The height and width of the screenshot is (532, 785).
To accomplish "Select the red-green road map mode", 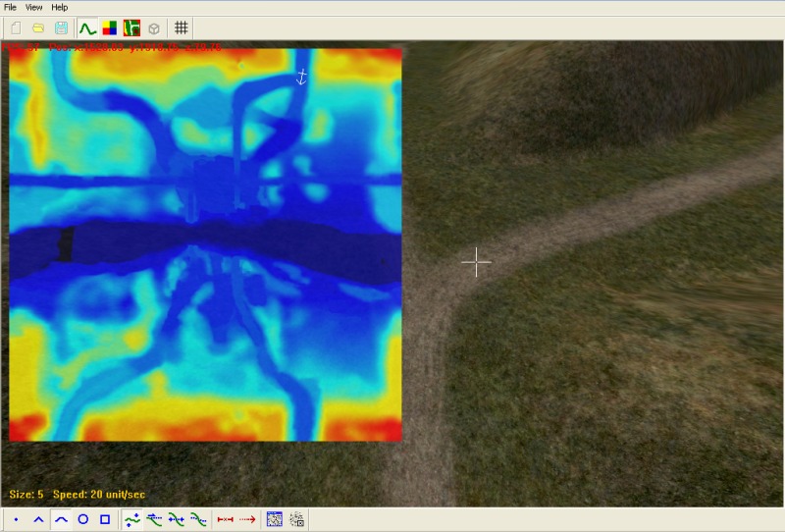I will click(131, 28).
